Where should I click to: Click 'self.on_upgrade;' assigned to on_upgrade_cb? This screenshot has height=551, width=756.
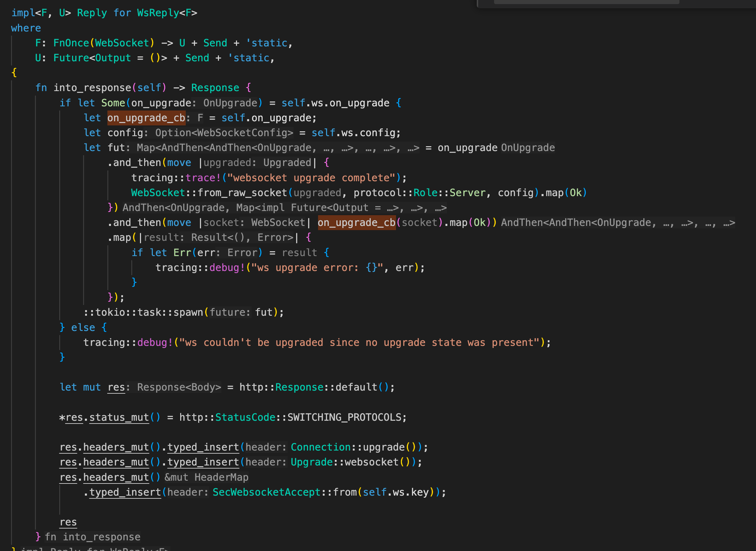pyautogui.click(x=269, y=118)
